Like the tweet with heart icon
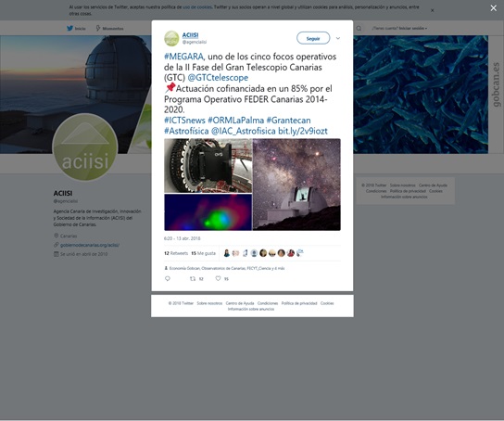 pos(218,278)
